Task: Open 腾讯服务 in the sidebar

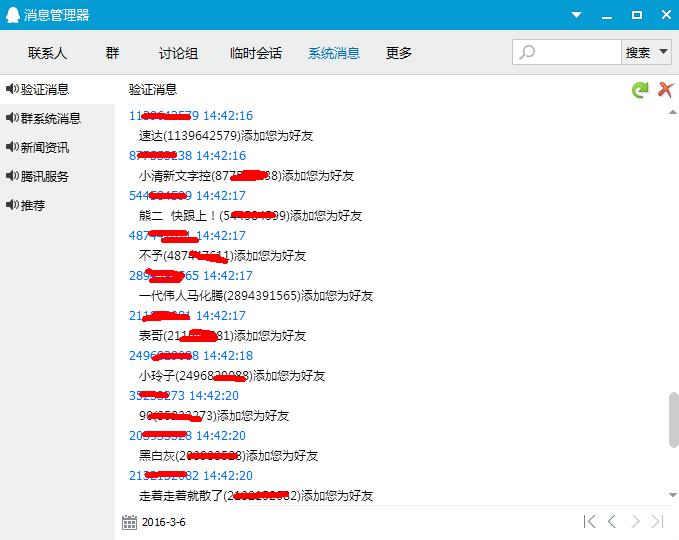Action: coord(44,176)
